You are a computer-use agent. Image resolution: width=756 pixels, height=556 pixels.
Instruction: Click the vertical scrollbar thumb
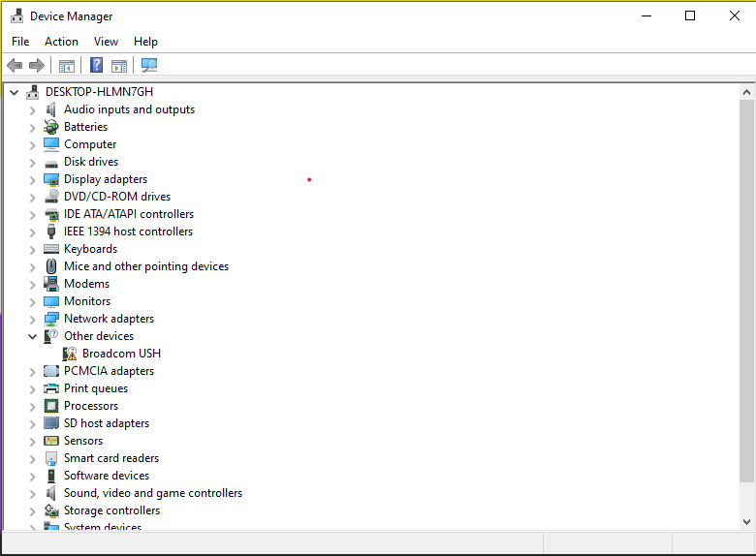coord(746,291)
